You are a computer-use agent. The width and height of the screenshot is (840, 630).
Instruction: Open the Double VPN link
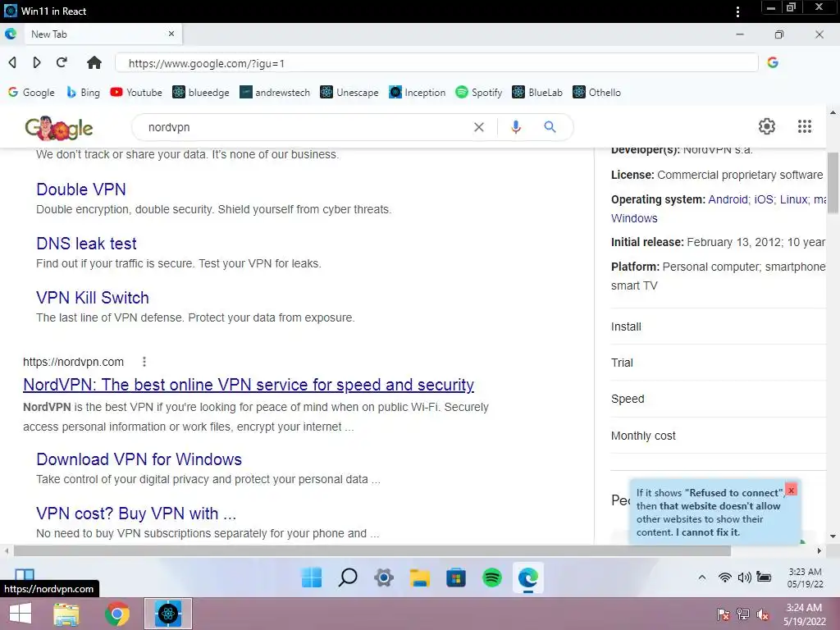(81, 189)
